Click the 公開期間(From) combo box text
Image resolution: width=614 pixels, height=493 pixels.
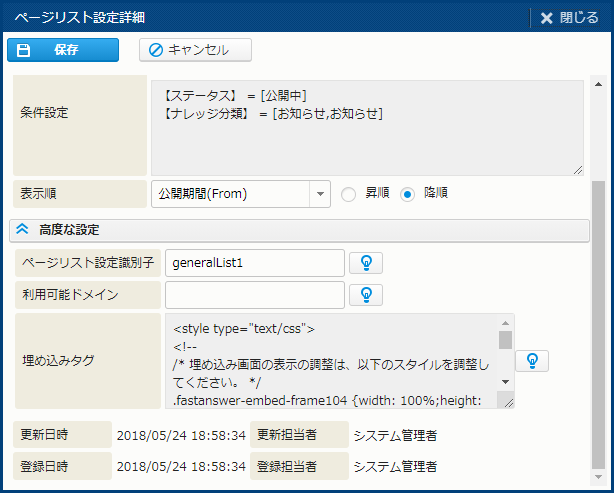[x=230, y=194]
